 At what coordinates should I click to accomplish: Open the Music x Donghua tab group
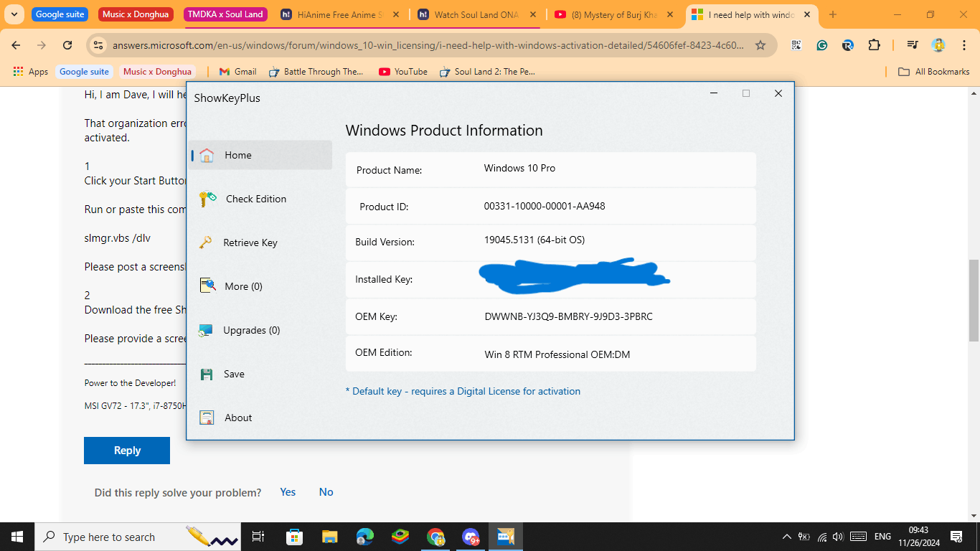pyautogui.click(x=134, y=14)
